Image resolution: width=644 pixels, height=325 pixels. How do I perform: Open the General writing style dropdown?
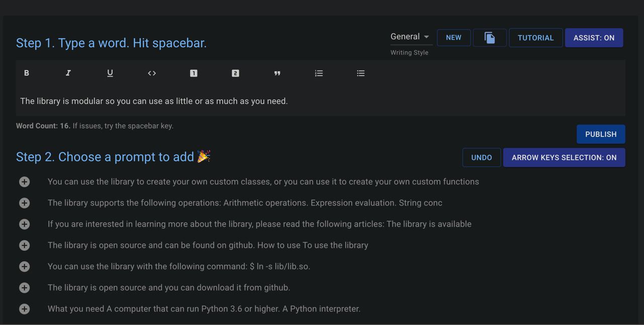click(x=411, y=37)
